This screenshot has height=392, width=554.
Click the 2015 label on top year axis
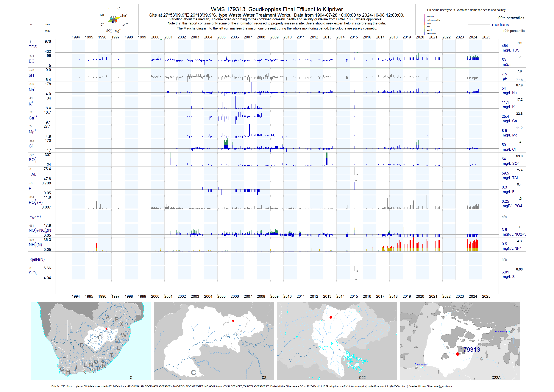click(x=354, y=37)
